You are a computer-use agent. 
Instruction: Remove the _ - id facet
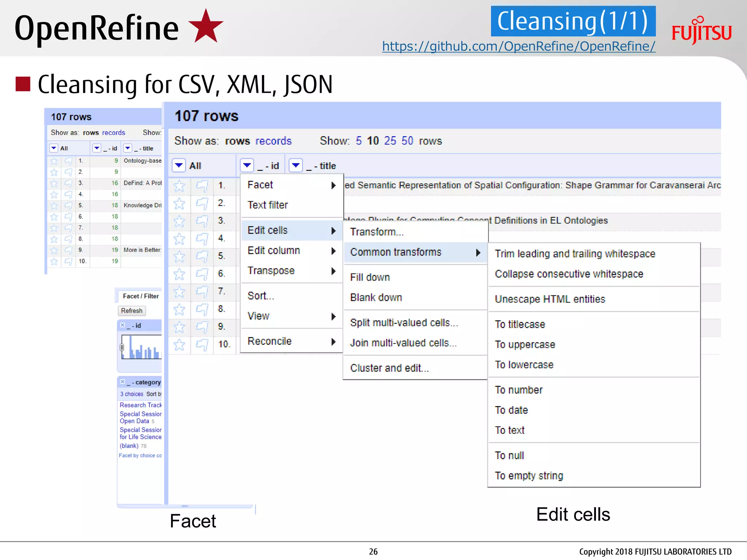(123, 325)
